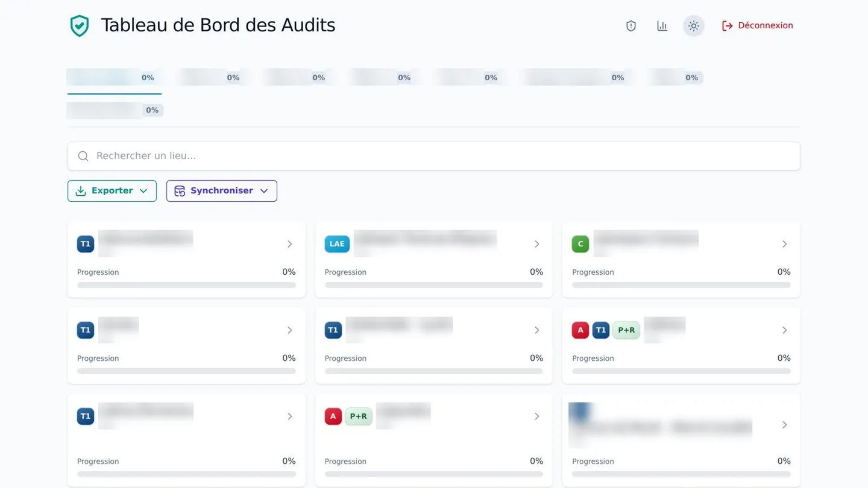Click the 'Tableau de Bord des Audits' title
This screenshot has width=868, height=488.
pos(218,25)
